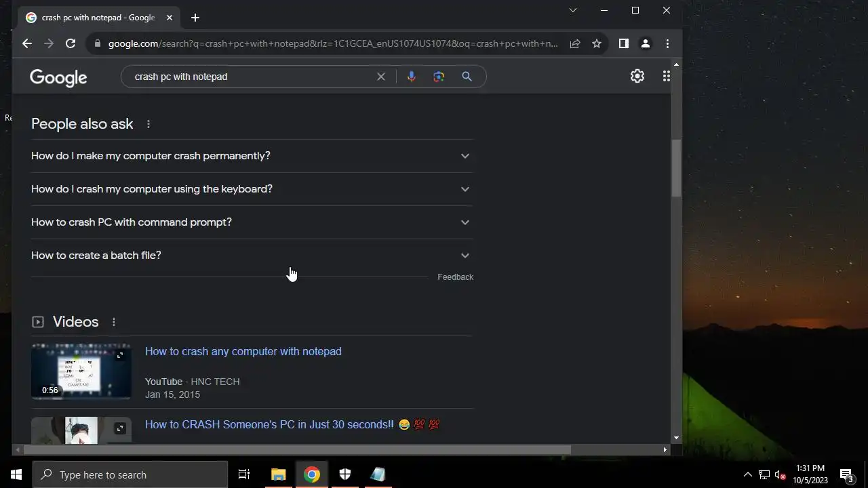Open People also ask options menu
This screenshot has height=488, width=868.
pos(148,124)
